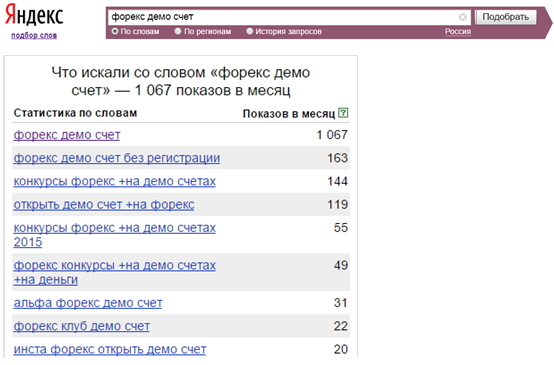Open инста форекс открыть демо счет link
This screenshot has height=365, width=554.
click(110, 350)
